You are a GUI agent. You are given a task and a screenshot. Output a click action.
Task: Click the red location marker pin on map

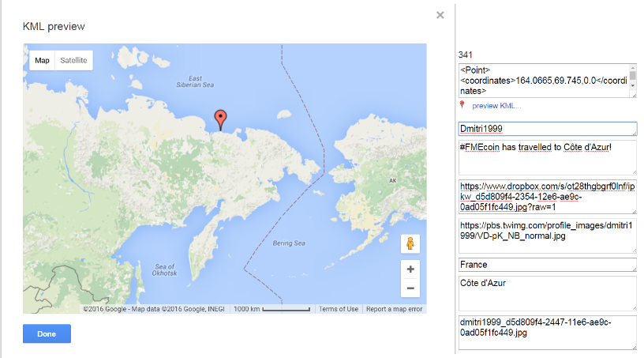coord(221,119)
